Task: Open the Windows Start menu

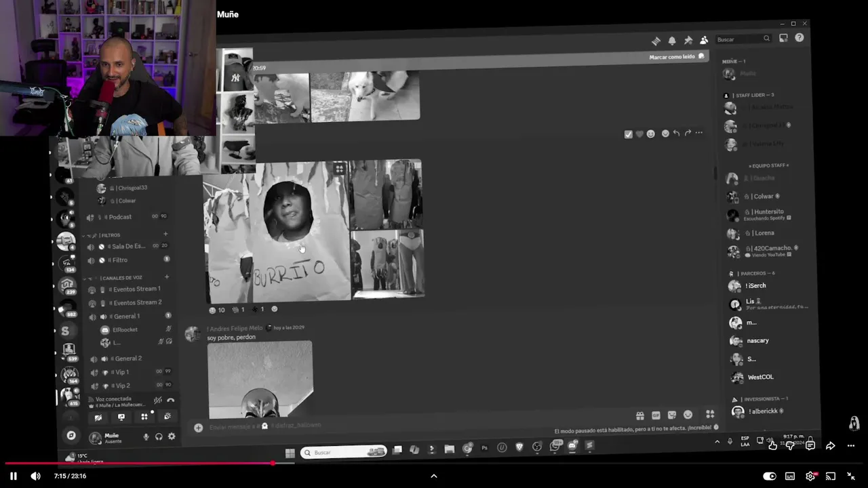Action: 290,453
